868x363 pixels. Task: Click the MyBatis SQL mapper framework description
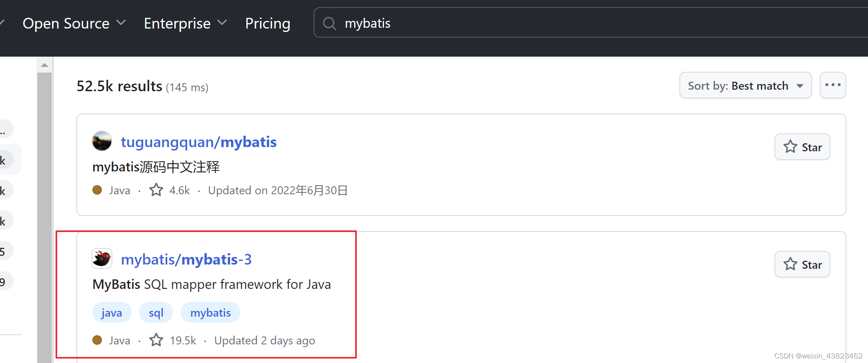click(212, 284)
